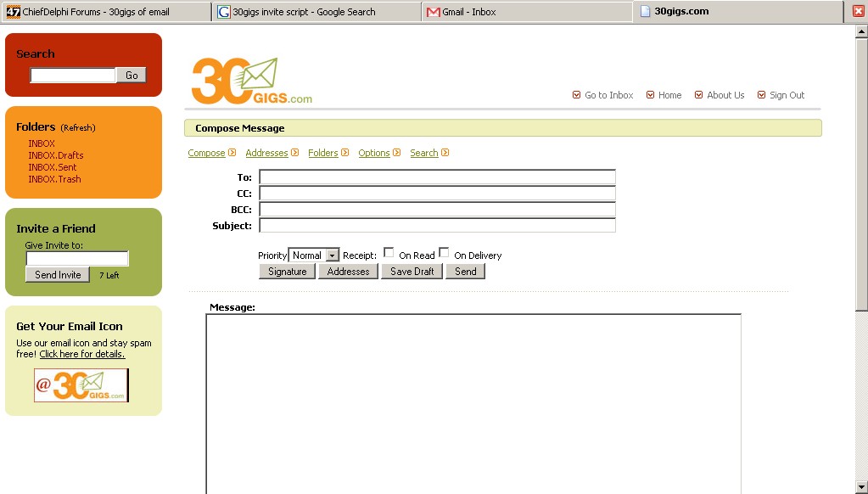Focus the BCC field

(x=437, y=210)
